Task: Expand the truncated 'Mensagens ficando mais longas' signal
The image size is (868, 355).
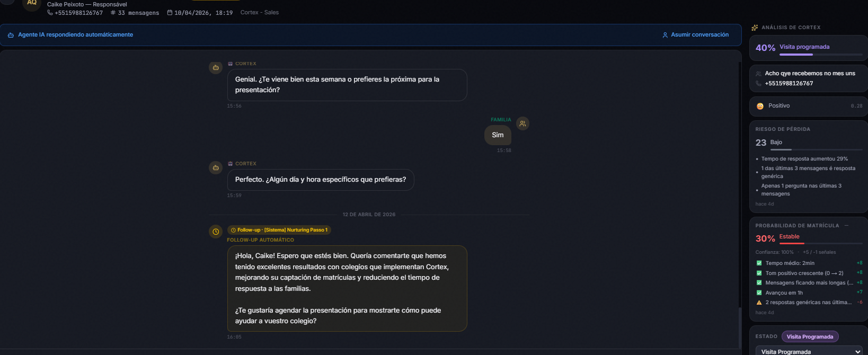Action: click(x=809, y=283)
